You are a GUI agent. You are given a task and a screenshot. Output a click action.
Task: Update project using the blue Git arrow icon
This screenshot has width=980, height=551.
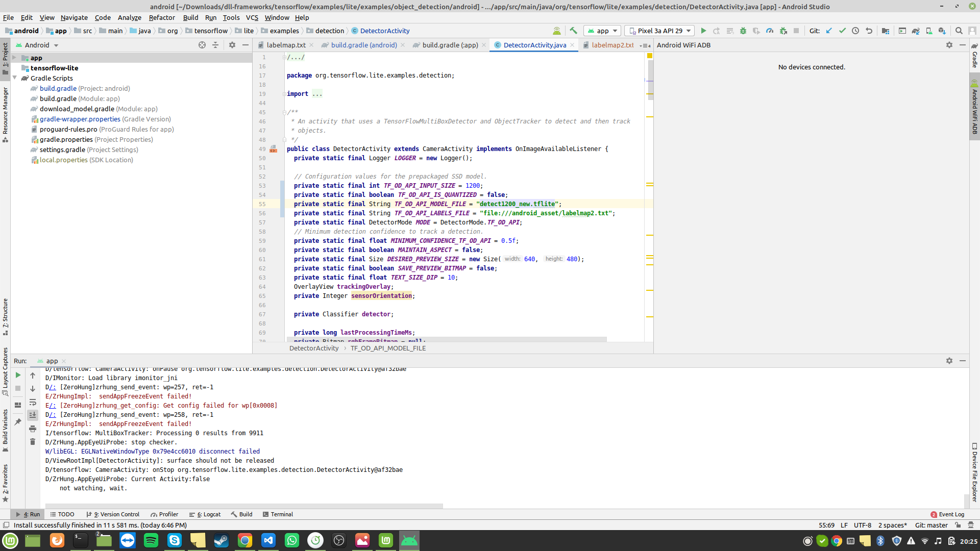tap(828, 31)
